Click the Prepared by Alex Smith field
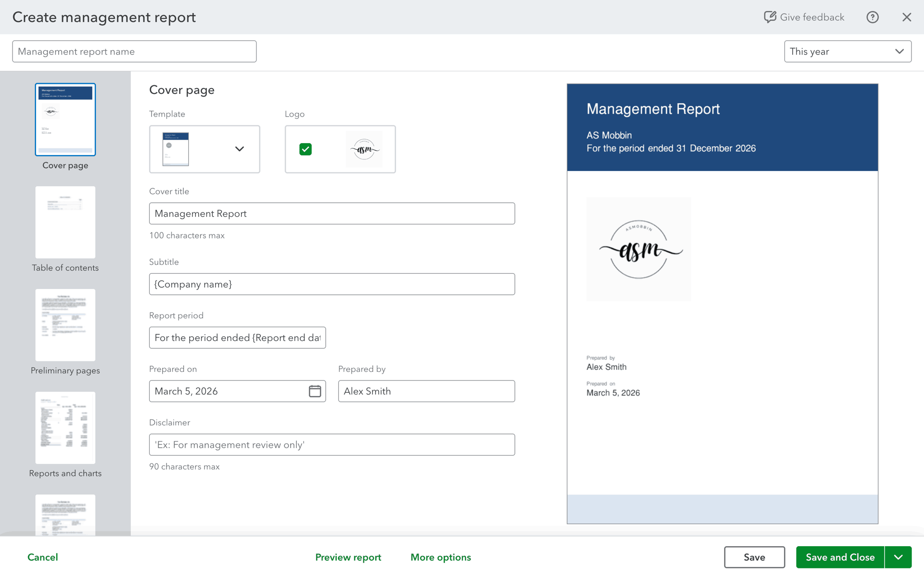The image size is (924, 578). (x=426, y=391)
